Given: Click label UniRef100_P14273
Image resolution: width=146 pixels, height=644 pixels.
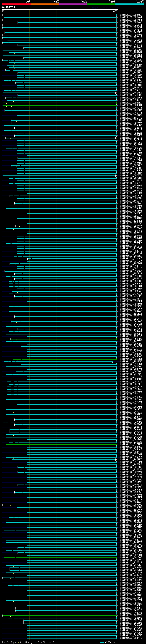Looking at the screenshot, I should click(x=131, y=100).
